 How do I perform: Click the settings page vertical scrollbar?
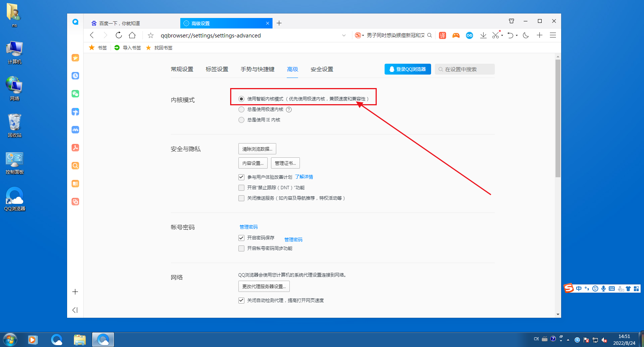(x=558, y=118)
